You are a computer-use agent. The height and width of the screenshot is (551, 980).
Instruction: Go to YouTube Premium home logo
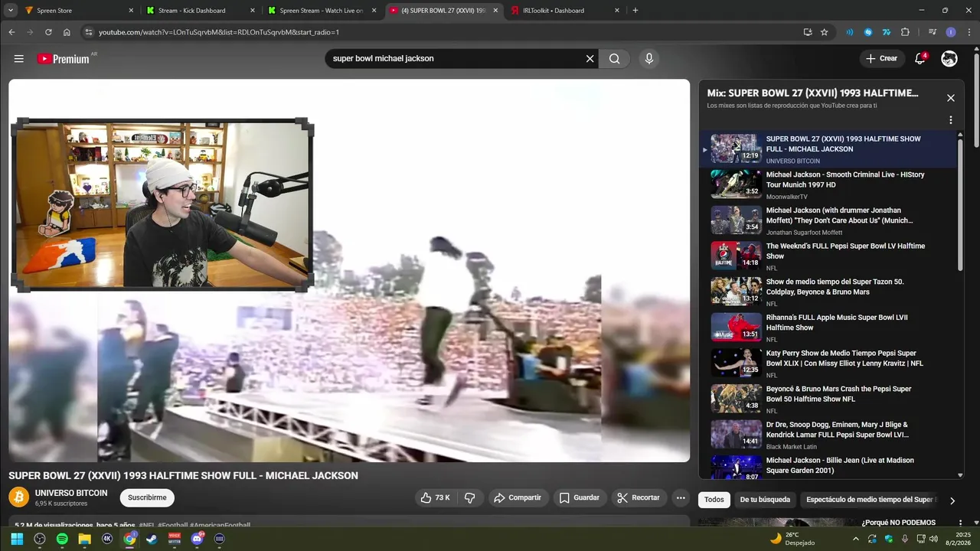[x=63, y=59]
